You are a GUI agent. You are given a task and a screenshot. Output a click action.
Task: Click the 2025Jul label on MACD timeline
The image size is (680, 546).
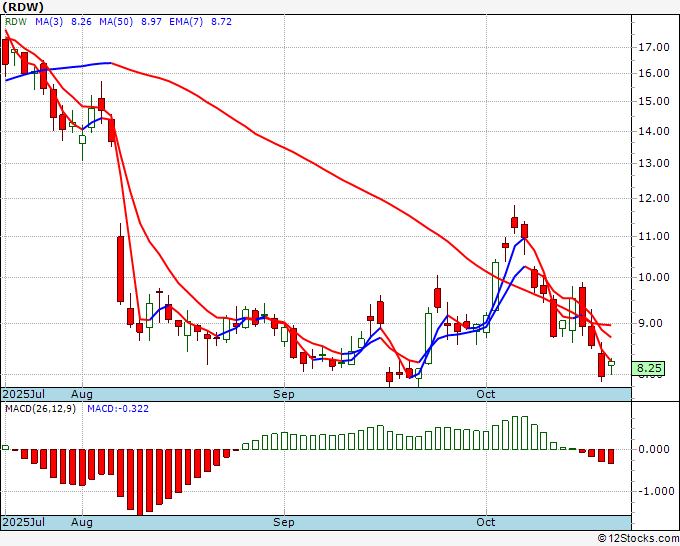click(x=24, y=522)
